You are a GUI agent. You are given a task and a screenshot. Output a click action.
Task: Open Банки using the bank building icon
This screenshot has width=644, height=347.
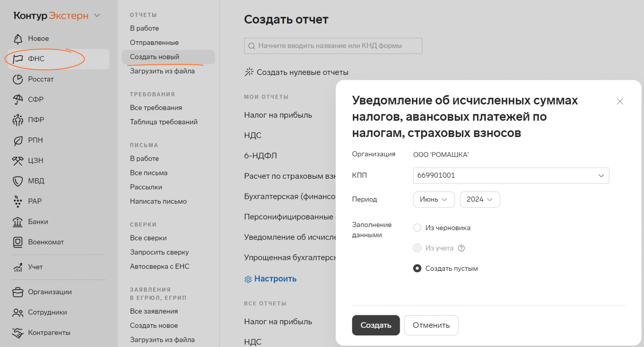pos(18,222)
